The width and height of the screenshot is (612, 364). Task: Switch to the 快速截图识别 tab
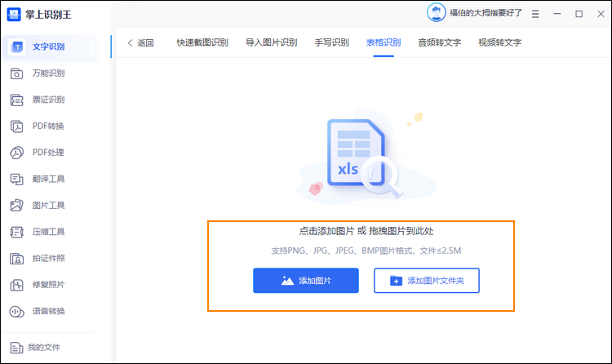(202, 42)
